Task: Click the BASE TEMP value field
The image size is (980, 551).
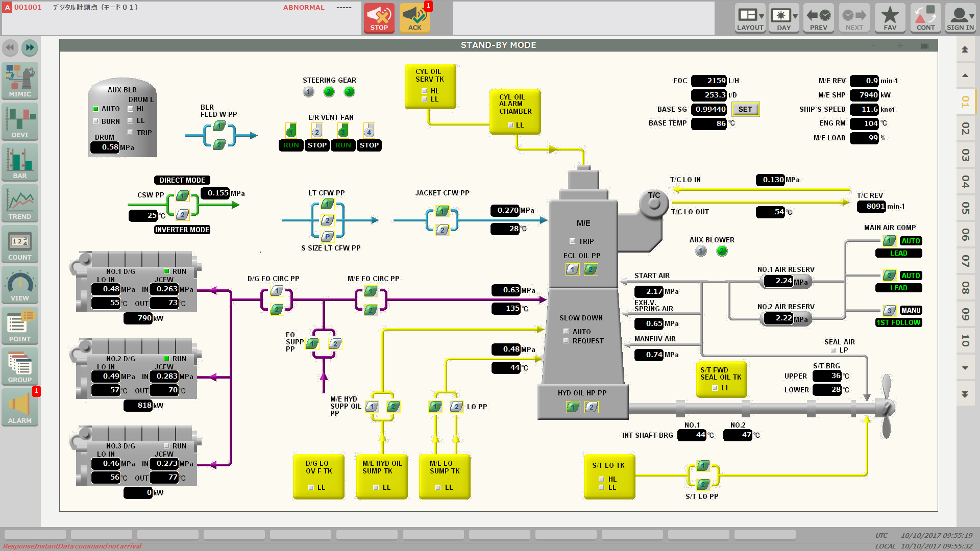Action: pos(709,123)
